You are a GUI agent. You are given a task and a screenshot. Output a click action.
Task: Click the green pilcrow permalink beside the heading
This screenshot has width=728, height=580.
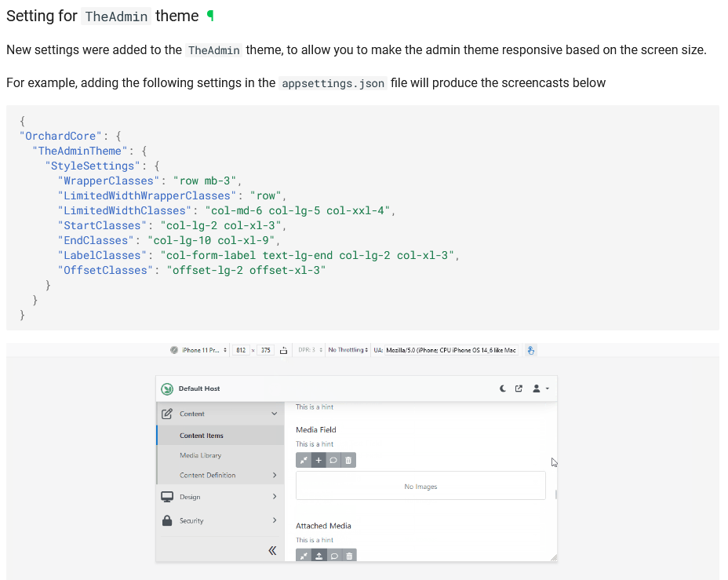tap(210, 16)
